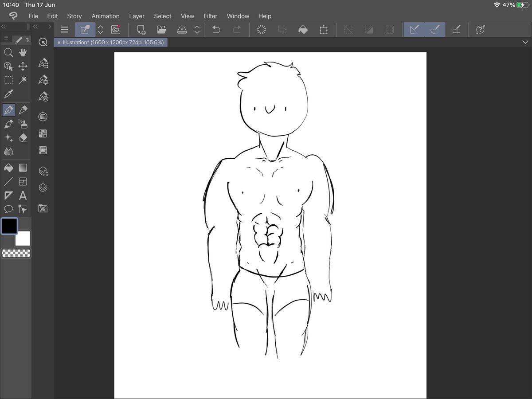The height and width of the screenshot is (399, 532).
Task: Click the Fill bucket in command bar
Action: (303, 30)
